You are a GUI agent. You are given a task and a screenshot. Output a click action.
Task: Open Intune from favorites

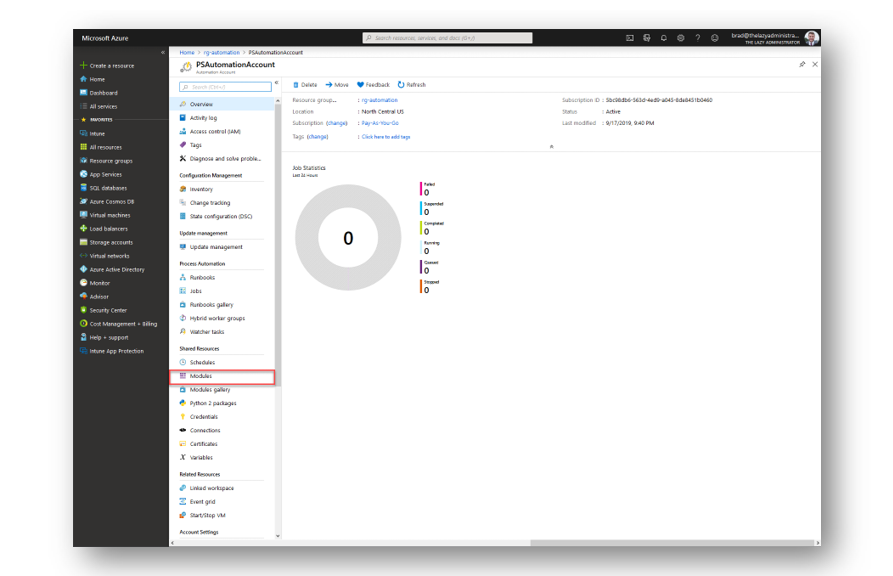(x=92, y=134)
